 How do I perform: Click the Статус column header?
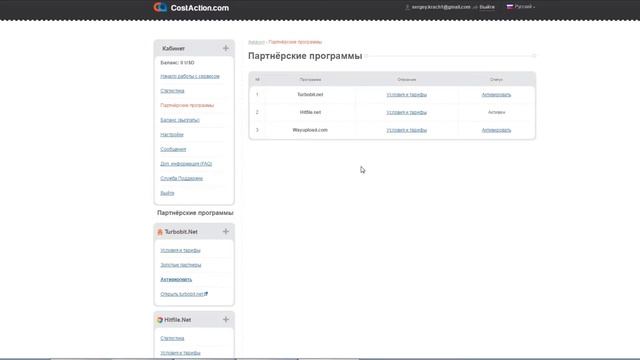pyautogui.click(x=496, y=80)
